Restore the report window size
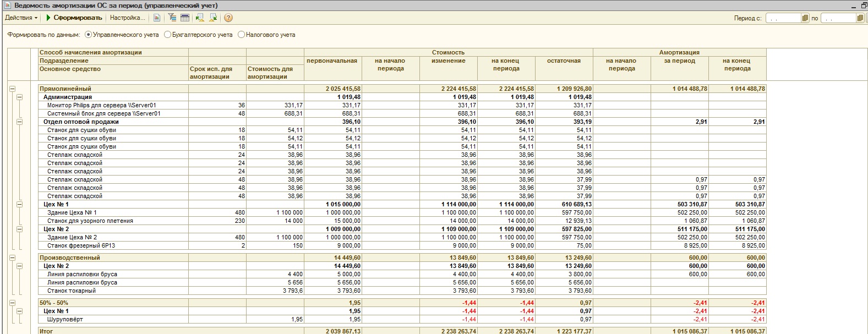Screen dimensions: 868x334 (864, 6)
